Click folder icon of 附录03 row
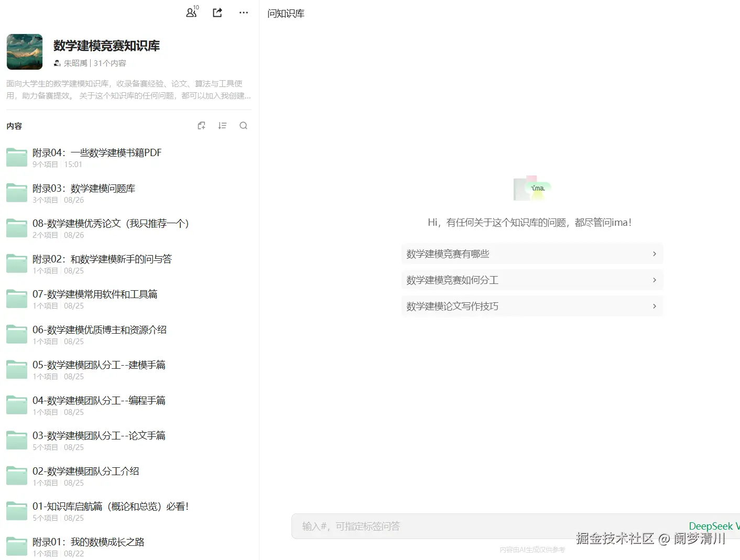The image size is (740, 560). [x=17, y=193]
